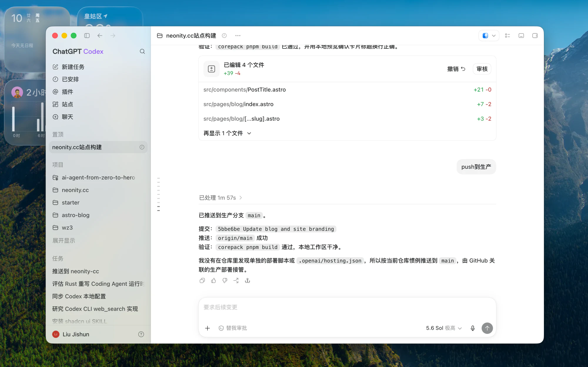This screenshot has height=367, width=588.
Task: Click the plus attach icon in the composer
Action: pyautogui.click(x=207, y=328)
